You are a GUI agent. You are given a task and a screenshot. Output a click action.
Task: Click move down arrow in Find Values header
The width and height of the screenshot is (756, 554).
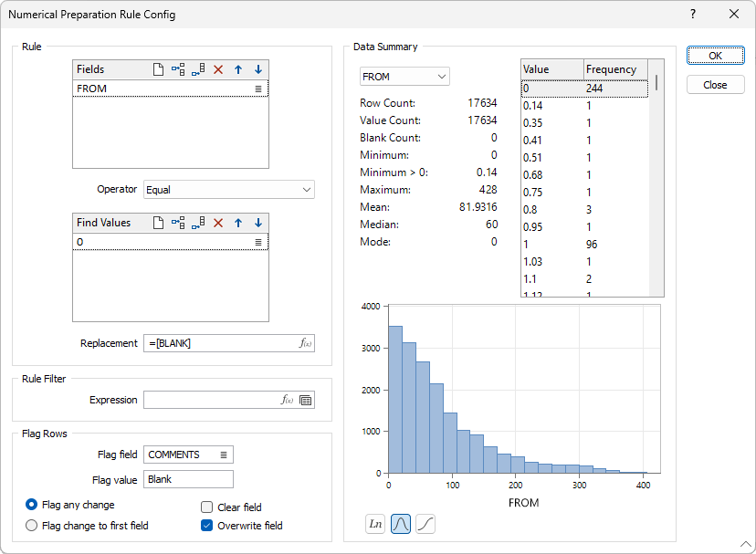point(258,223)
